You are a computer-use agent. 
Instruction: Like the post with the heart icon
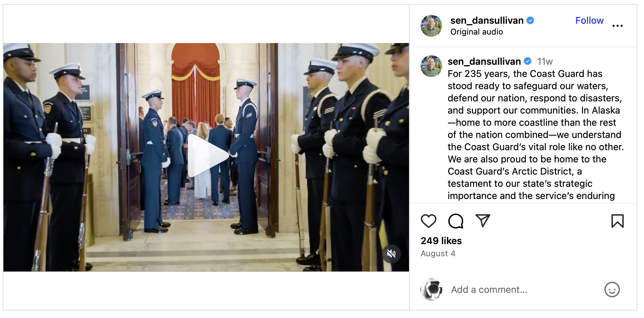[428, 221]
